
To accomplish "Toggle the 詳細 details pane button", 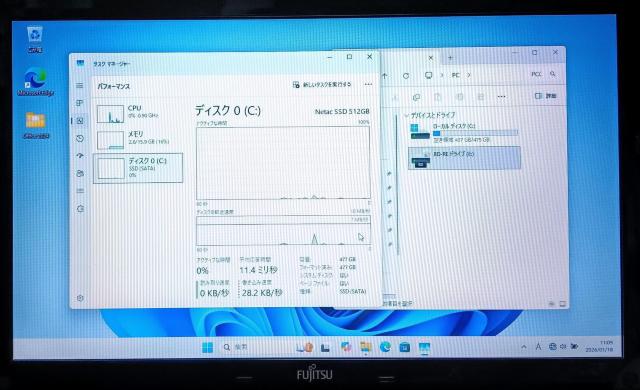I will click(546, 96).
